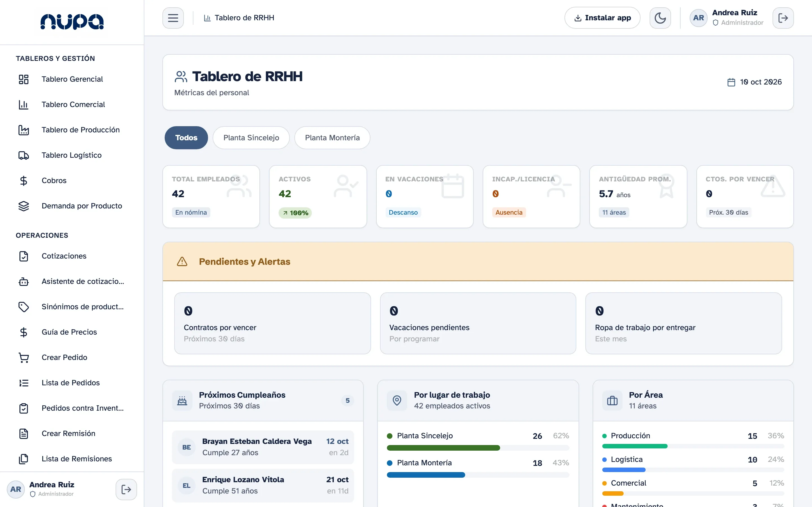
Task: Open Lista de Remisiones in the sidebar
Action: [72, 459]
